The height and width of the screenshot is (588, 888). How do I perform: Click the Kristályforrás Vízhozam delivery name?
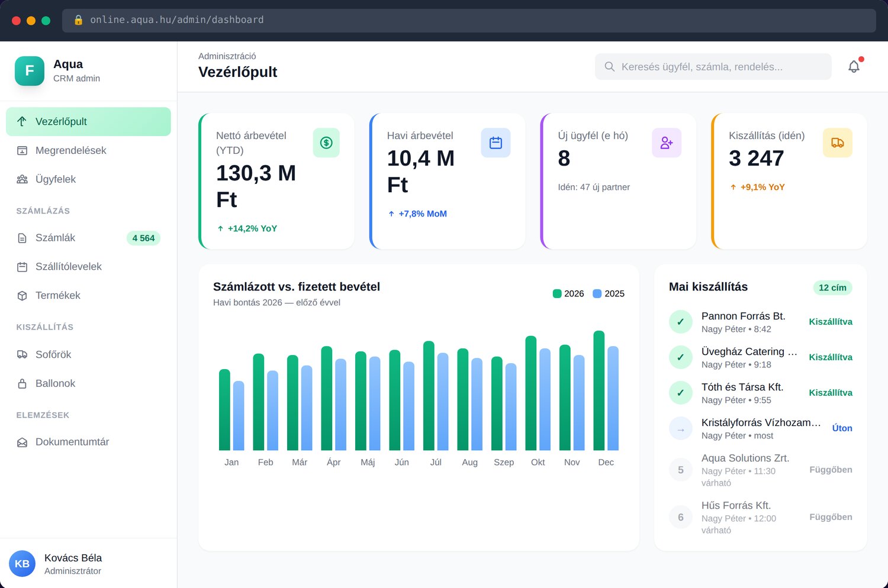click(761, 422)
